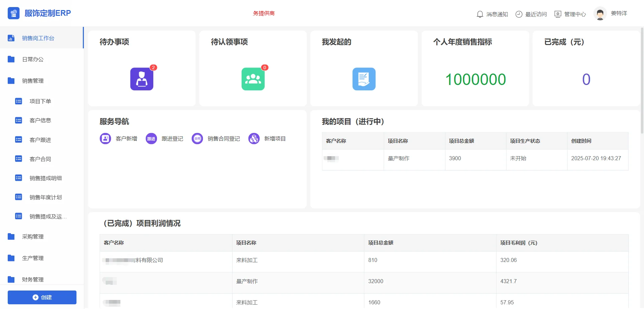Click the 已完成 value 0
Image resolution: width=644 pixels, height=309 pixels.
click(586, 80)
